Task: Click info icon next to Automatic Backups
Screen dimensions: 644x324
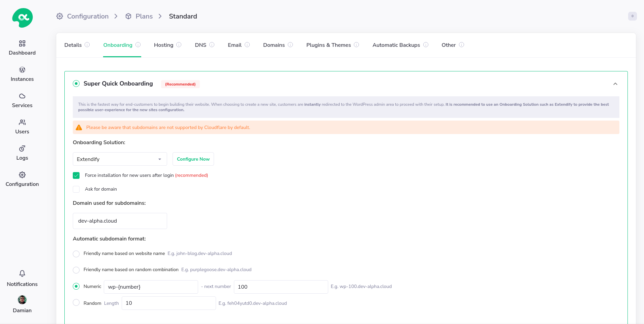Action: click(426, 45)
